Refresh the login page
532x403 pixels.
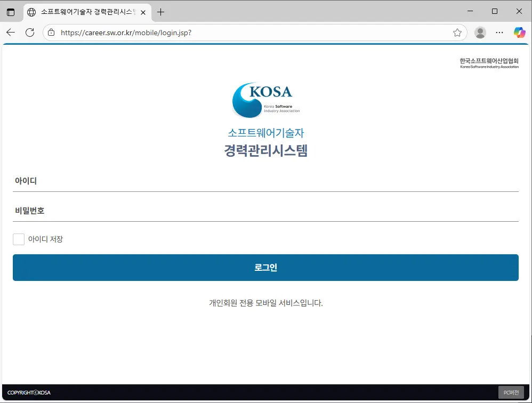30,33
